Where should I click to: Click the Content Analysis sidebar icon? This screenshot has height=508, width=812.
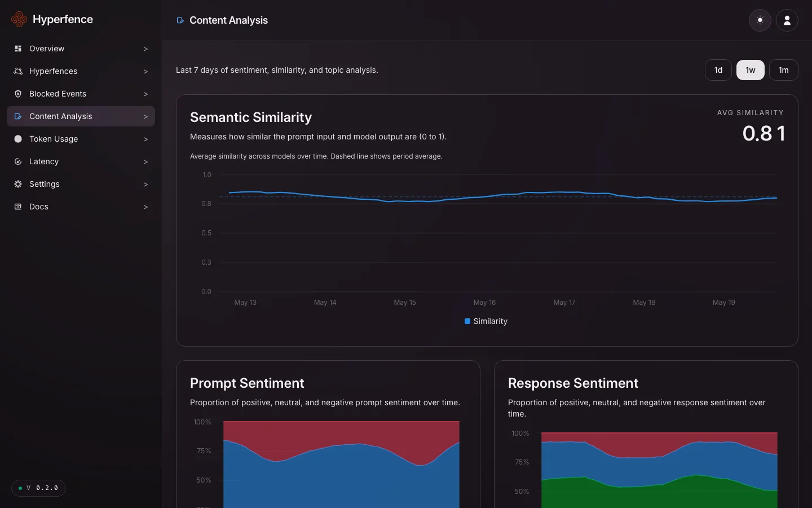[x=18, y=116]
